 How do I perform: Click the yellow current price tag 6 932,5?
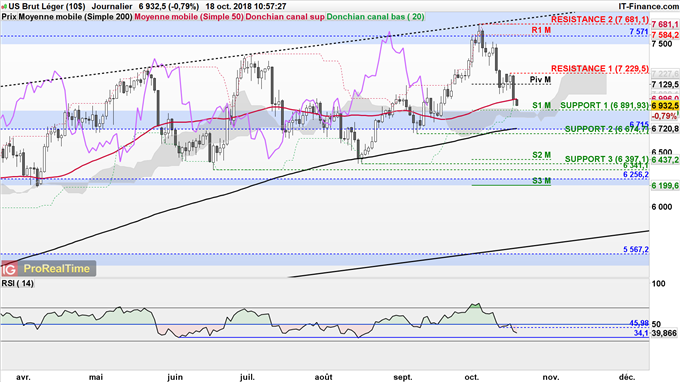click(x=665, y=106)
